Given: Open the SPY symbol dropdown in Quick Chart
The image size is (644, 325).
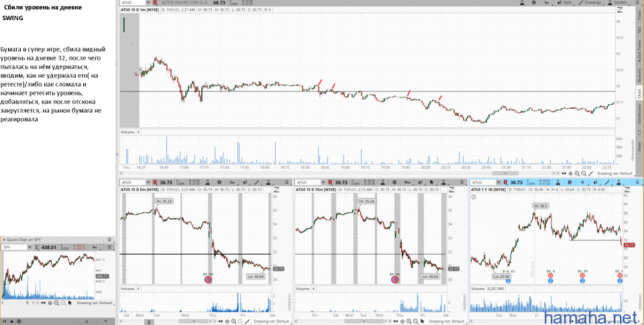Looking at the screenshot, I should 30,247.
